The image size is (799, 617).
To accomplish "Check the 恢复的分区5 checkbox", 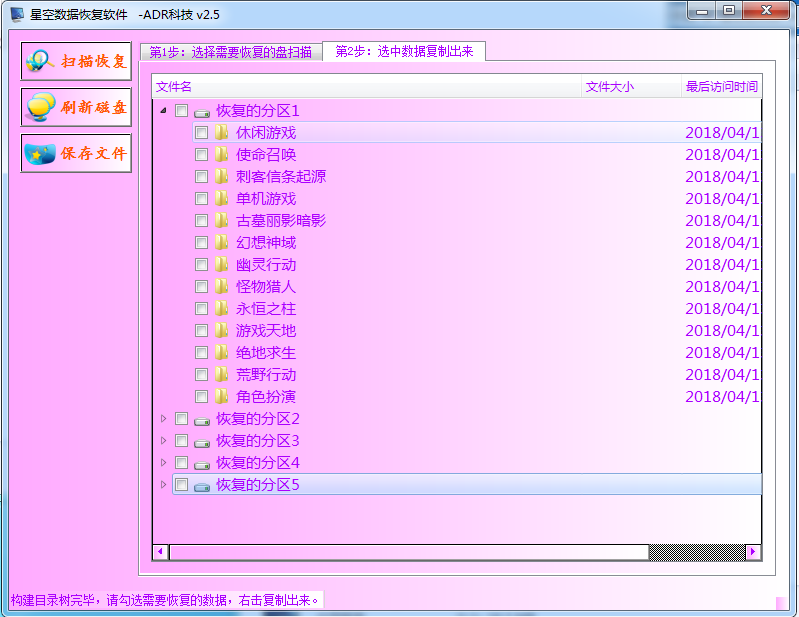I will coord(181,484).
